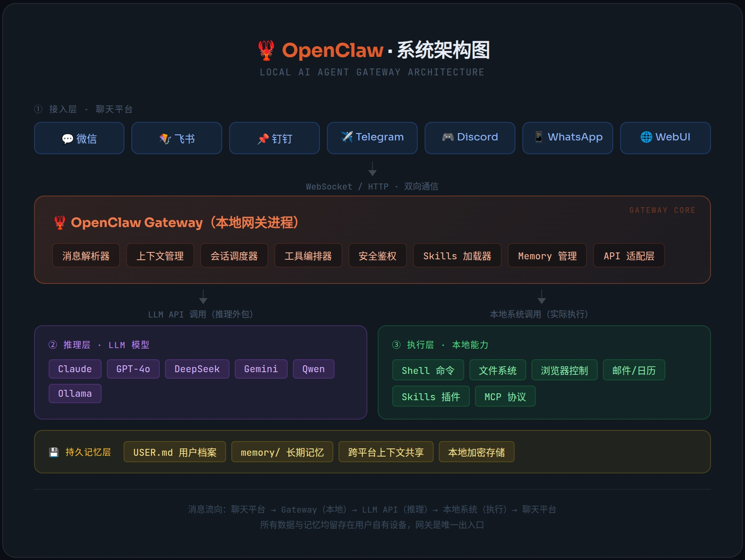Click the 会话调度器 module chip

pyautogui.click(x=234, y=255)
